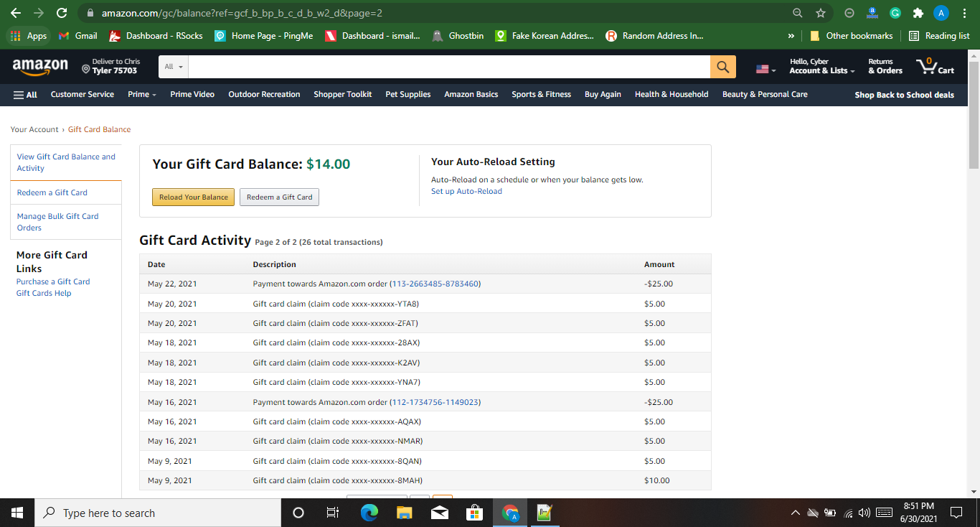Open the Apps bookmarks shortcut
This screenshot has height=527, width=980.
29,36
